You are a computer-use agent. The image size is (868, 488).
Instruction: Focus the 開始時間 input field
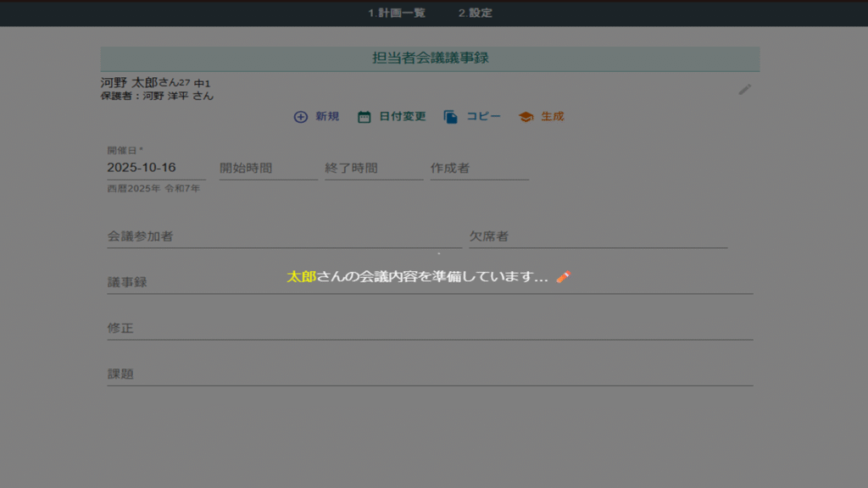(268, 168)
